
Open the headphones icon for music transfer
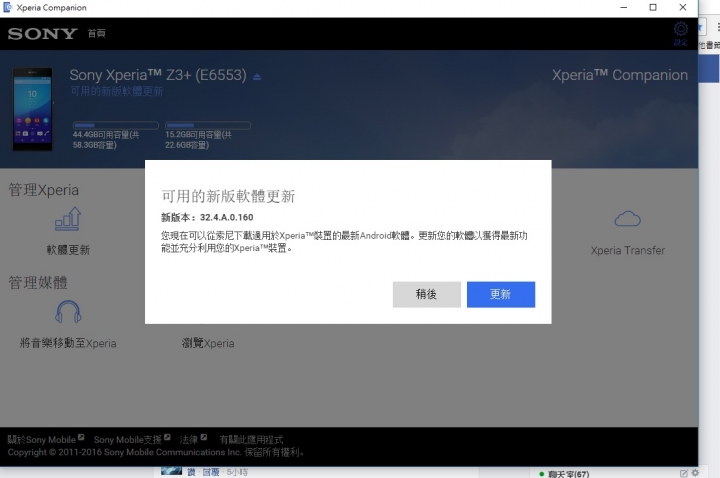68,312
